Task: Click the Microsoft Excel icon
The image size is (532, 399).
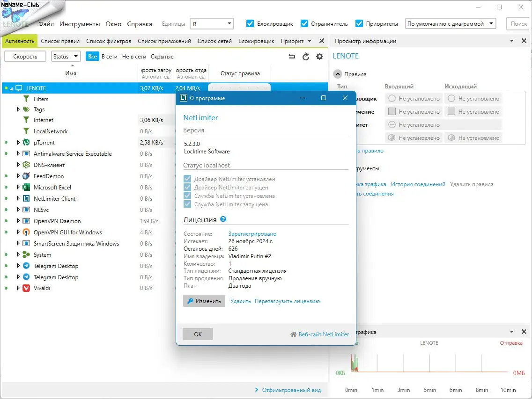Action: click(x=26, y=187)
